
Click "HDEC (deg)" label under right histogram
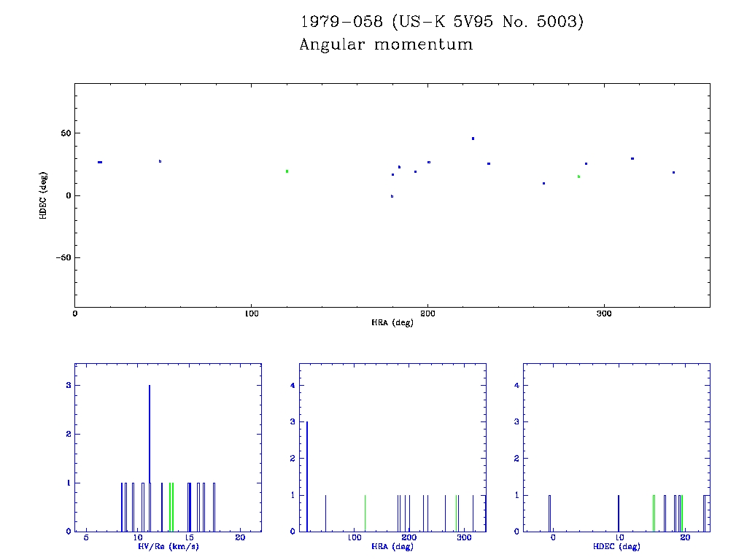(x=616, y=546)
